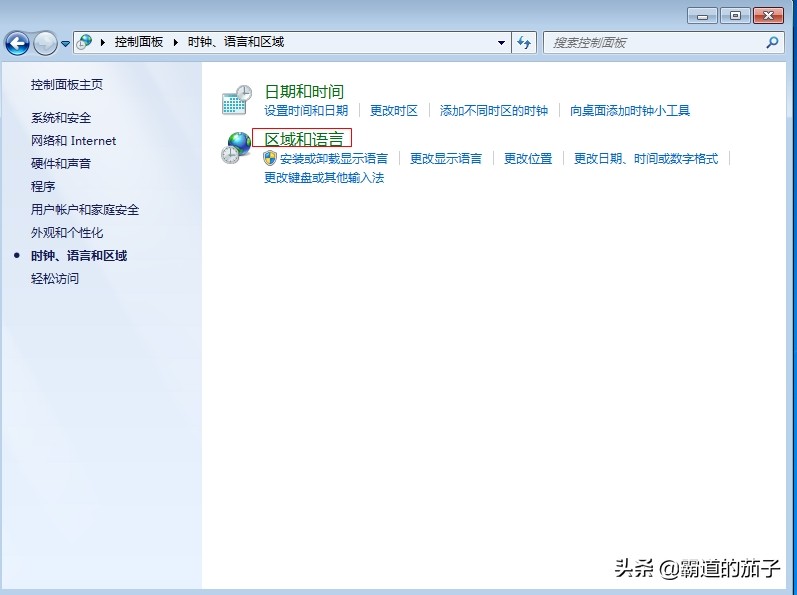Open the 日期和时间 heading

coord(304,91)
